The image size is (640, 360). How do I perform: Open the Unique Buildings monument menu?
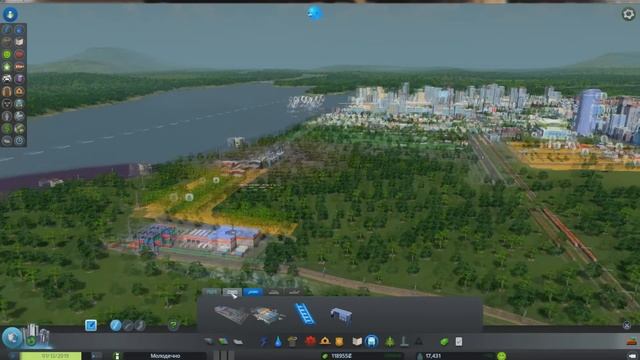(404, 341)
